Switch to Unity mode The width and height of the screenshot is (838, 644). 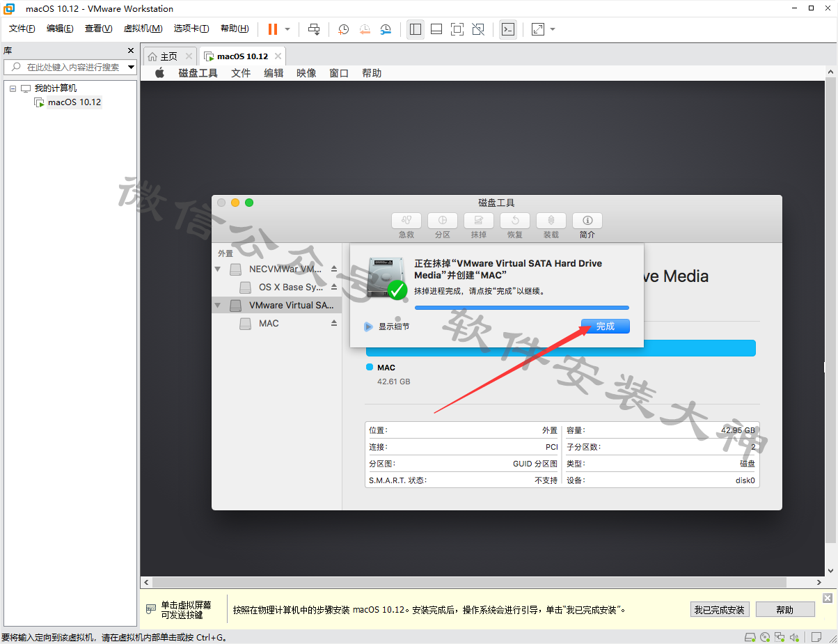[478, 29]
